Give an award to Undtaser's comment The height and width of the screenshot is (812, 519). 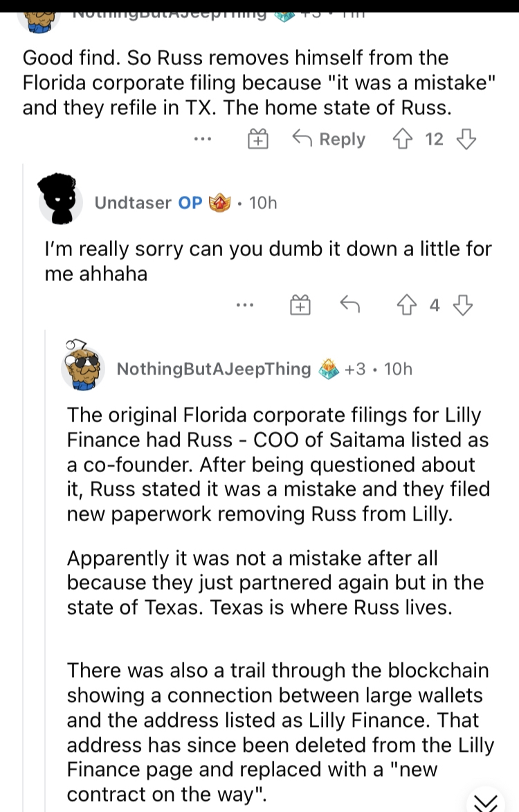(x=299, y=305)
